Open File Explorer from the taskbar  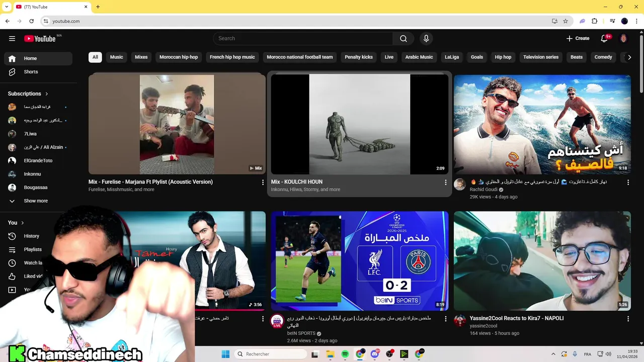tap(330, 354)
